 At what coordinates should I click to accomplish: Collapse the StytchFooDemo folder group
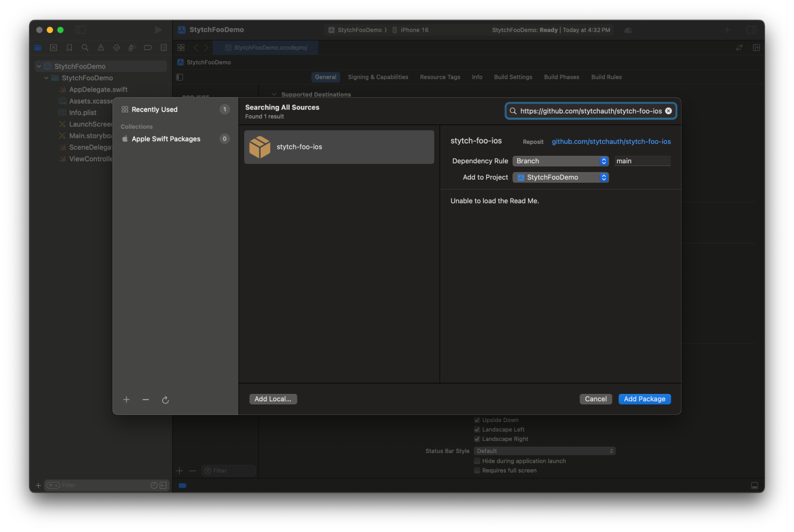click(x=46, y=78)
